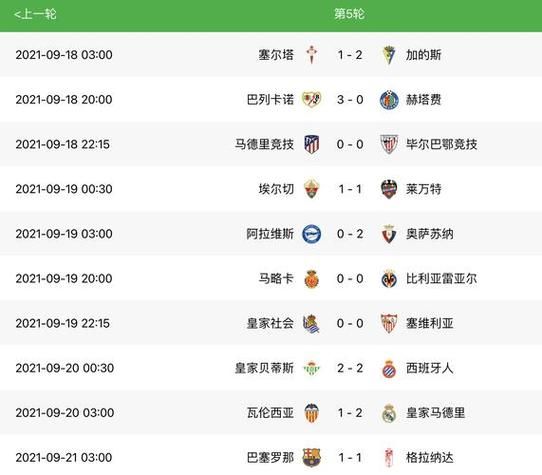542x475 pixels.
Task: Open Real Madrid crest icon
Action: [389, 413]
